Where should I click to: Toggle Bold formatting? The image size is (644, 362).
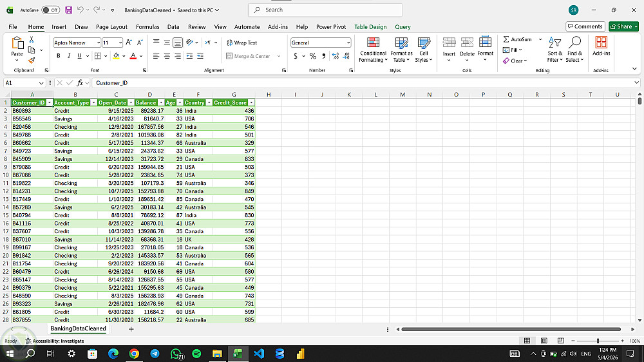pyautogui.click(x=59, y=56)
